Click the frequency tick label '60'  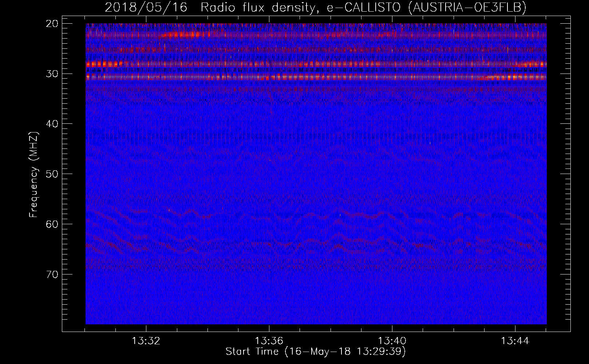[x=52, y=224]
